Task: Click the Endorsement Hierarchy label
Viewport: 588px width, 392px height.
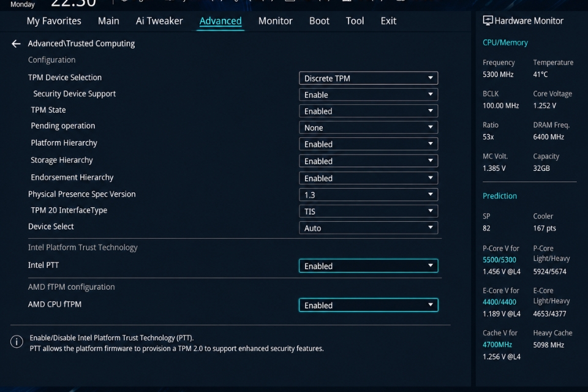Action: click(72, 178)
